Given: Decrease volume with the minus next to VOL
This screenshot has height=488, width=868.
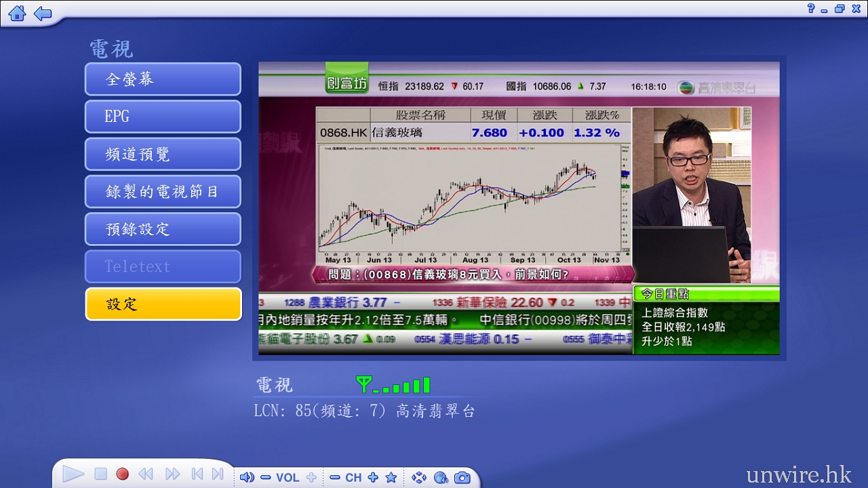Looking at the screenshot, I should pos(265,478).
